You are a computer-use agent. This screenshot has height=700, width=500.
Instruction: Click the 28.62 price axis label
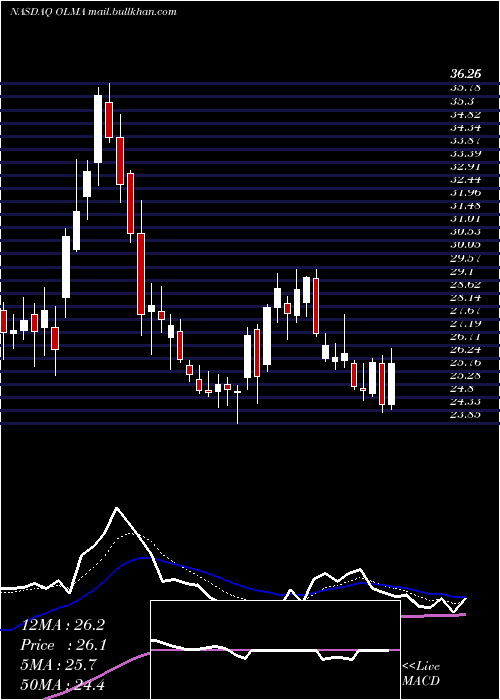pos(466,284)
